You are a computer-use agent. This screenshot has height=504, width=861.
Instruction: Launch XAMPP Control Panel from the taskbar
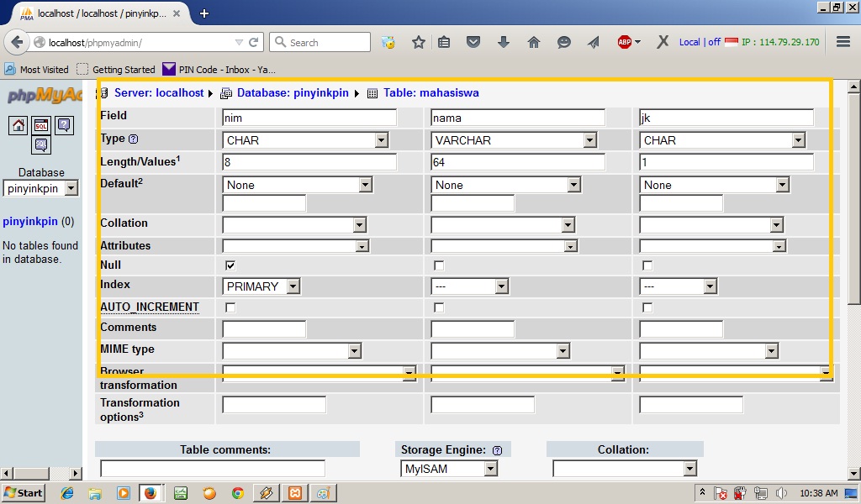pos(294,493)
